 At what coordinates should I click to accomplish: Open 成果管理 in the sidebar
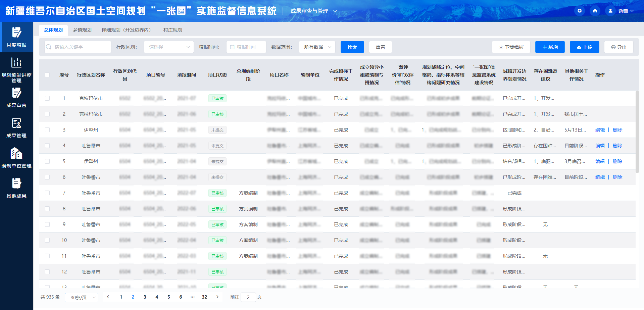[x=16, y=128]
